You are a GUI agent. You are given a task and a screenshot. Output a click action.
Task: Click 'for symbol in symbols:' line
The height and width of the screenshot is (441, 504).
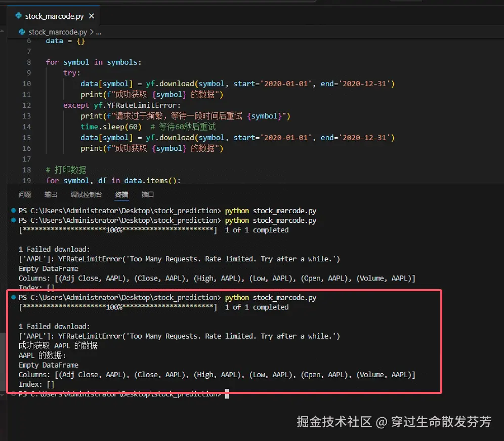point(94,62)
